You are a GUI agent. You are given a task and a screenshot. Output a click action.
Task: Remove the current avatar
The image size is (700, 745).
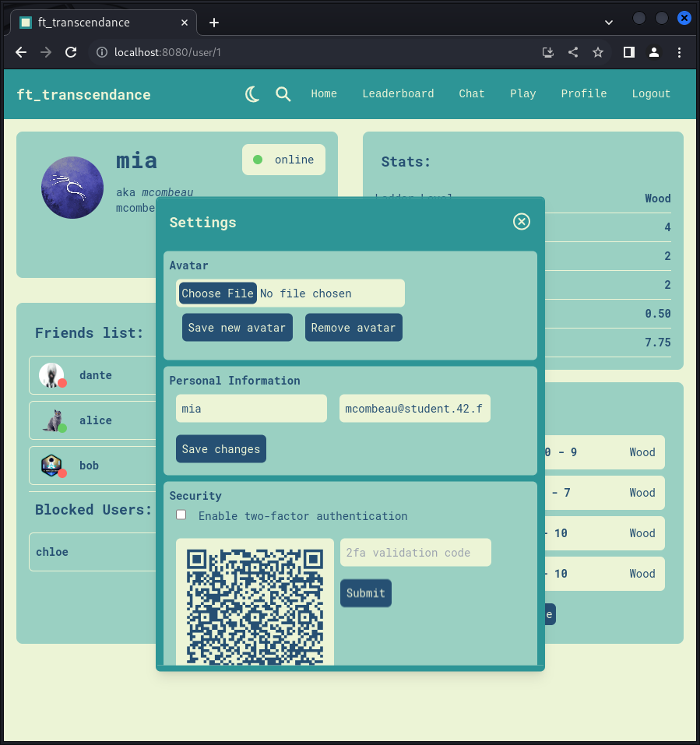pyautogui.click(x=354, y=328)
